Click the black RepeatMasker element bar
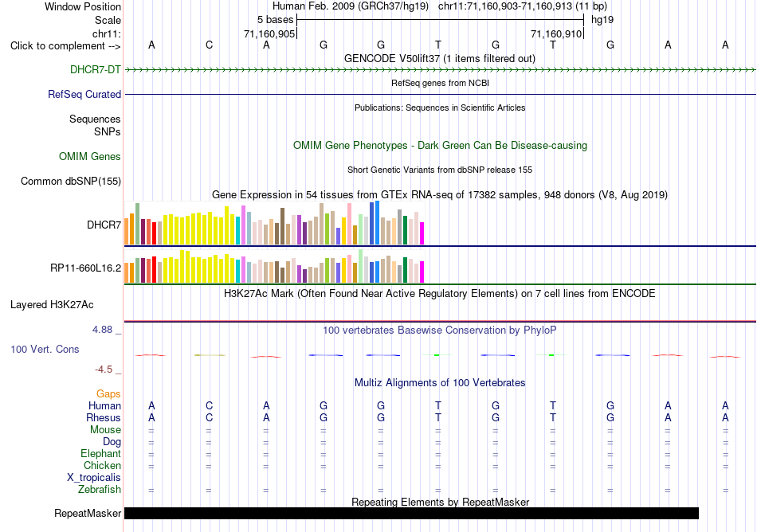 coord(411,513)
